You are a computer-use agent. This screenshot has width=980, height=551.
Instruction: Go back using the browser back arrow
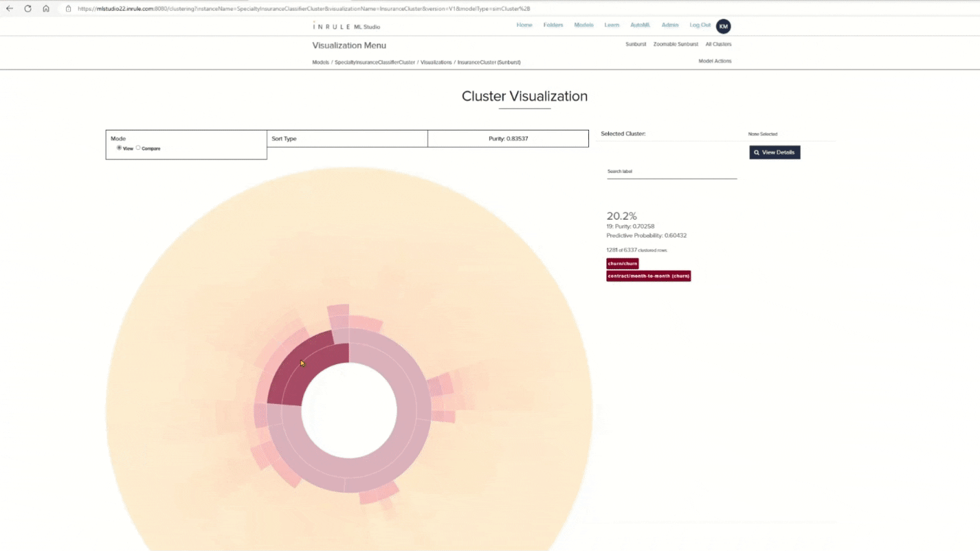(10, 9)
